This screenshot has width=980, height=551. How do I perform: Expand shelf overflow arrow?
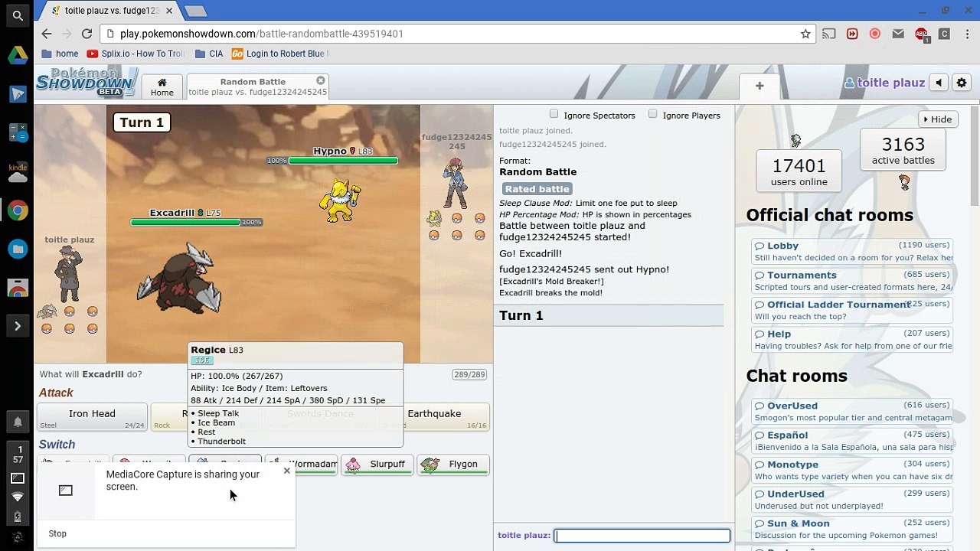click(x=18, y=327)
